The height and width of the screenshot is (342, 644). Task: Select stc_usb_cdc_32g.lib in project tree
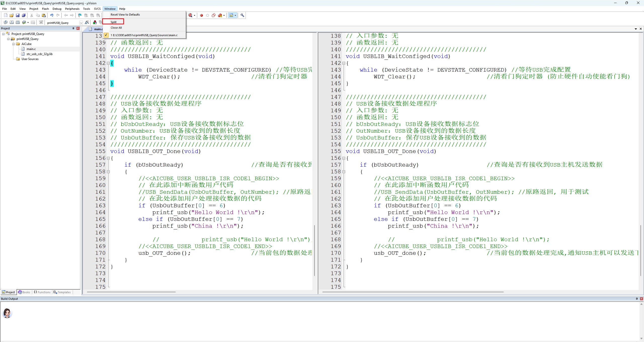click(x=39, y=54)
